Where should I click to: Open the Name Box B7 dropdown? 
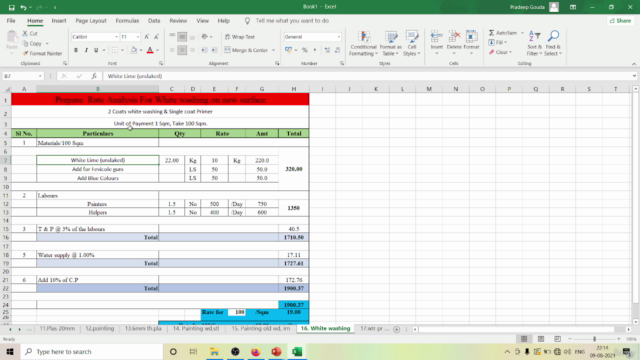[x=40, y=76]
